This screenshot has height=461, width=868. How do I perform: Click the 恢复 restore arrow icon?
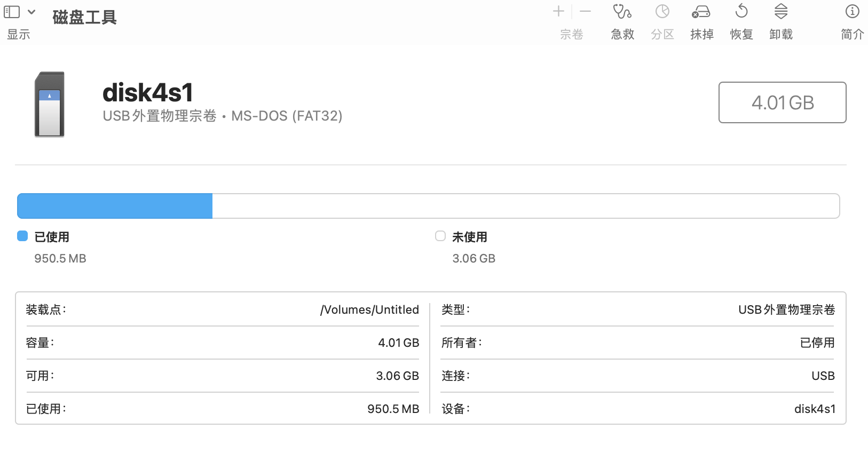pos(741,11)
